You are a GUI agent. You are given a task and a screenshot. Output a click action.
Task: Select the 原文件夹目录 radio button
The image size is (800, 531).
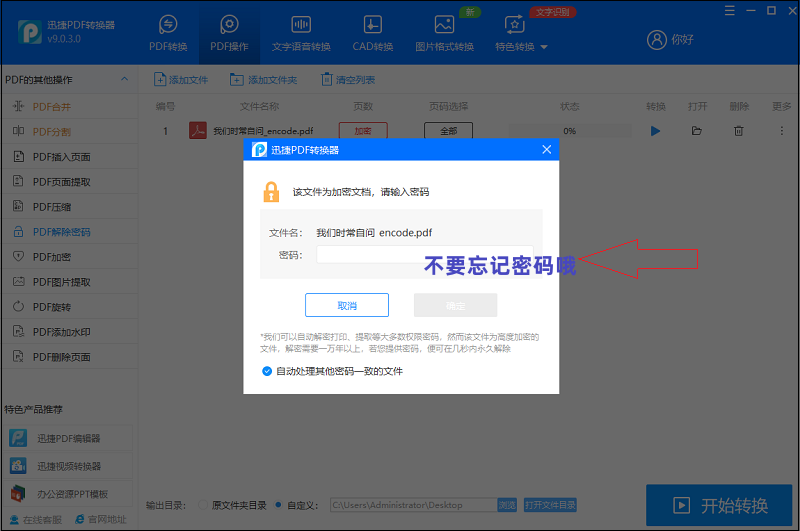(x=203, y=505)
